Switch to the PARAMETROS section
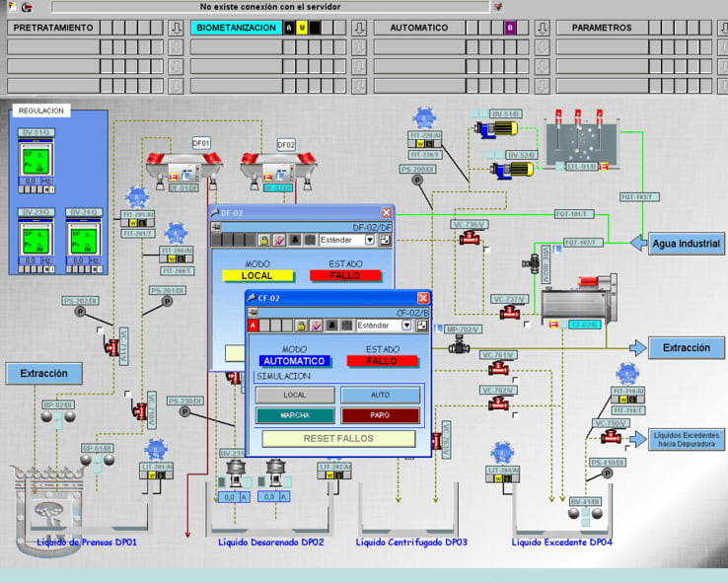Image resolution: width=728 pixels, height=583 pixels. pyautogui.click(x=602, y=28)
